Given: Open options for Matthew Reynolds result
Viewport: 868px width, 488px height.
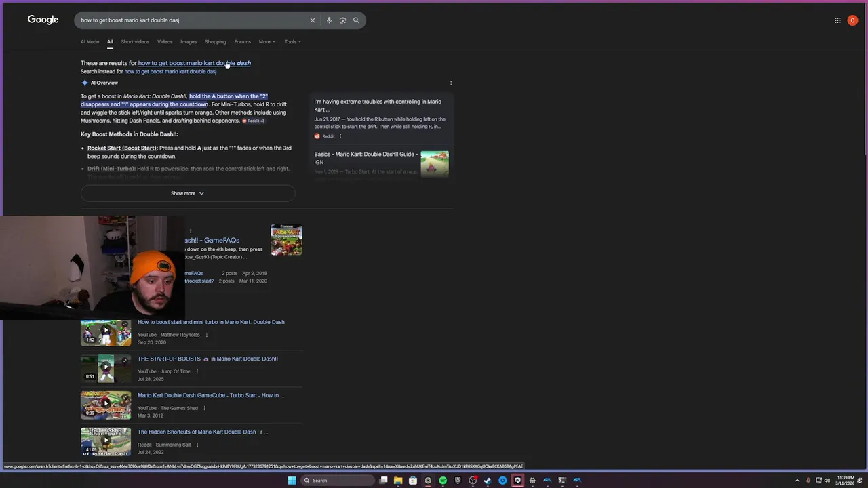Looking at the screenshot, I should 207,335.
